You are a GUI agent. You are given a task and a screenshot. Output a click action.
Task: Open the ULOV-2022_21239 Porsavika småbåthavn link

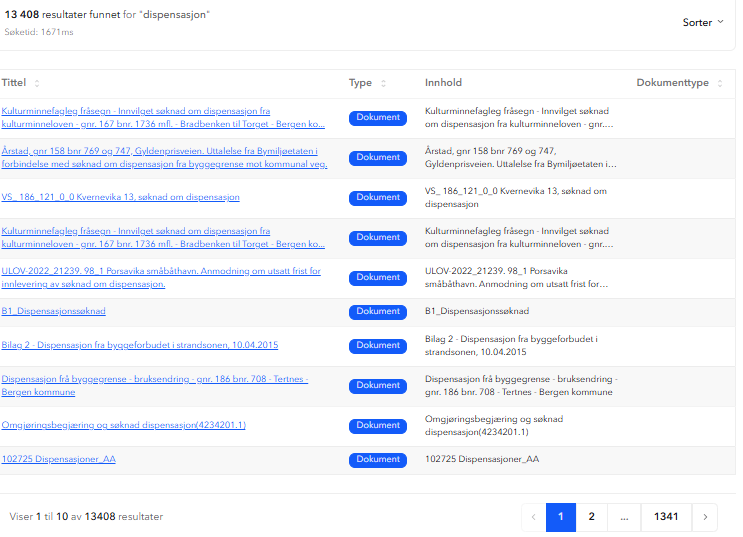(x=161, y=277)
